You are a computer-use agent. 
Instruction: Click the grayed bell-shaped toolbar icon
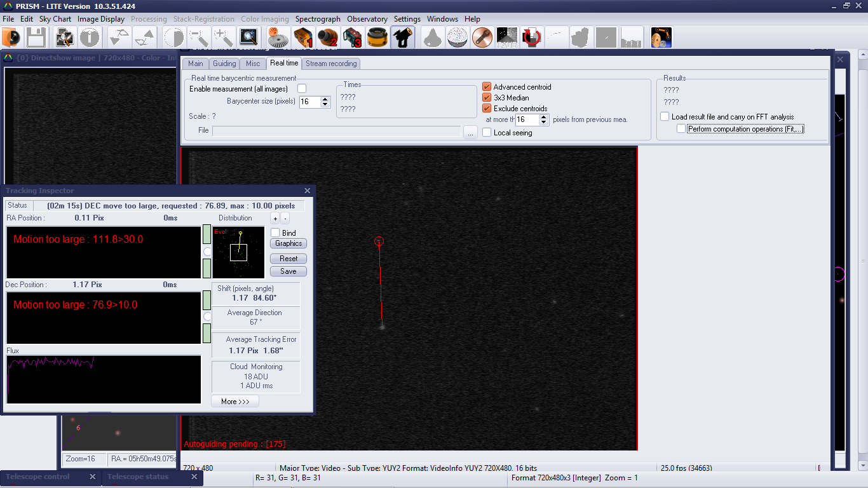(x=432, y=37)
